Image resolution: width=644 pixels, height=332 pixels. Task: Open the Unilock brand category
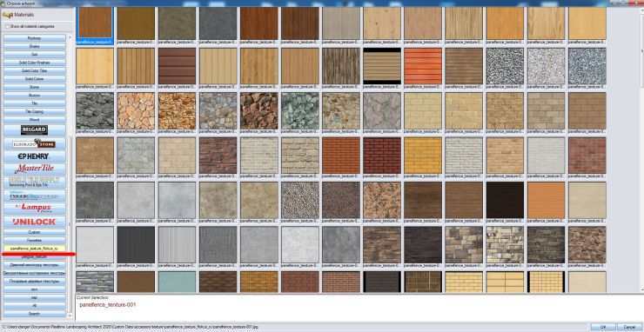[x=35, y=222]
